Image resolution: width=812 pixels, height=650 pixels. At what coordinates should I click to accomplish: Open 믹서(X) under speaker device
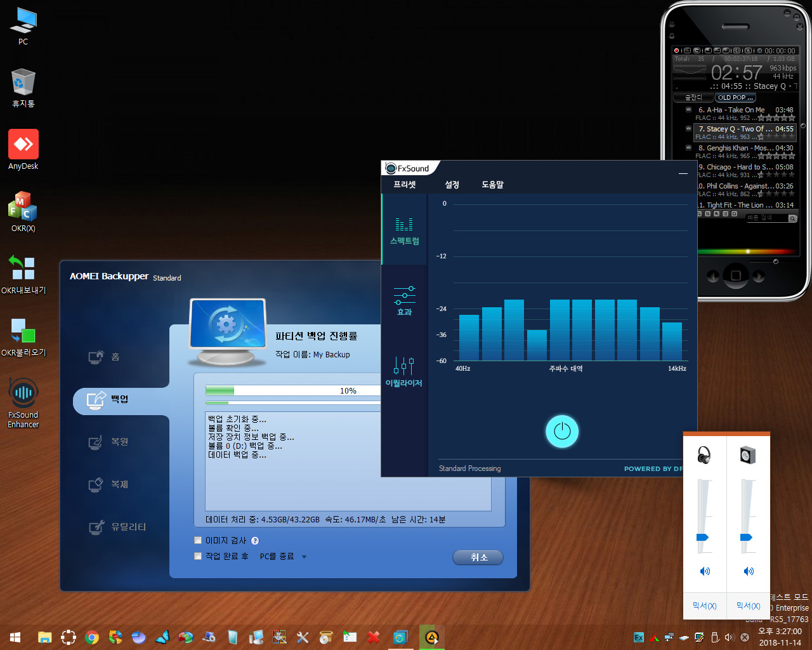(748, 606)
